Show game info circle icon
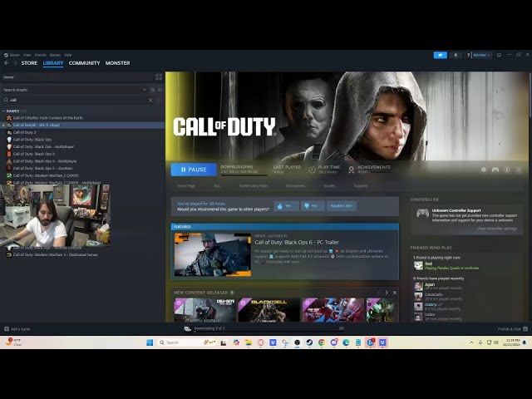 click(507, 170)
